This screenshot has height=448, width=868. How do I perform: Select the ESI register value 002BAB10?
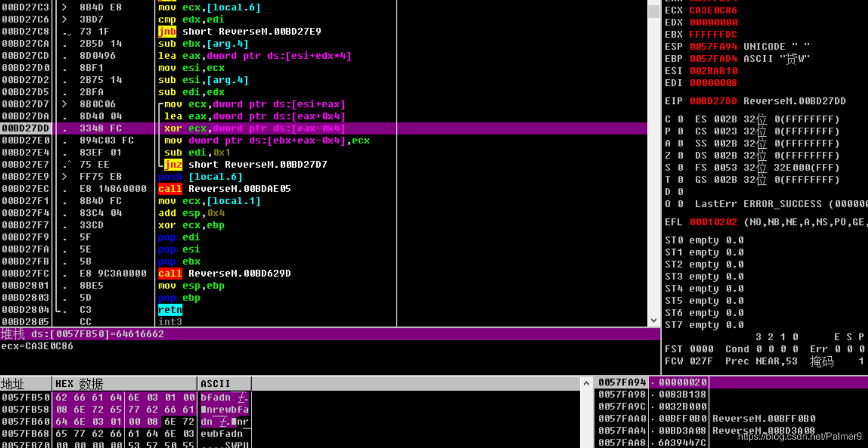(x=713, y=71)
